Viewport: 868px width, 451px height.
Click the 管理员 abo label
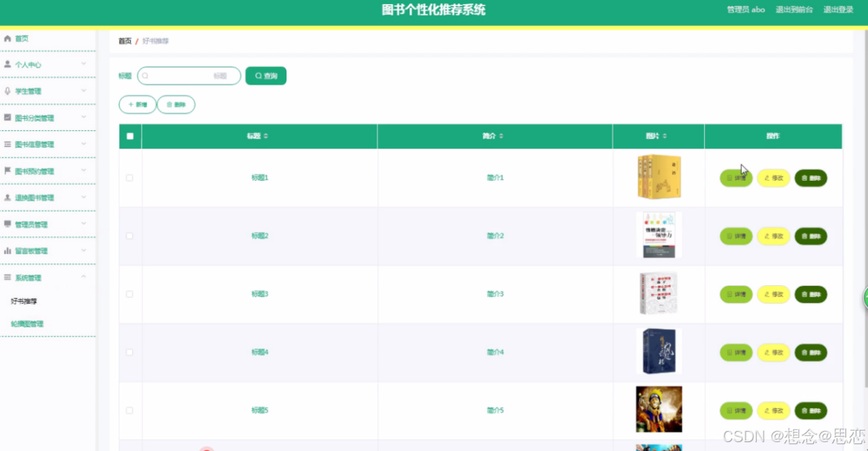pos(746,10)
